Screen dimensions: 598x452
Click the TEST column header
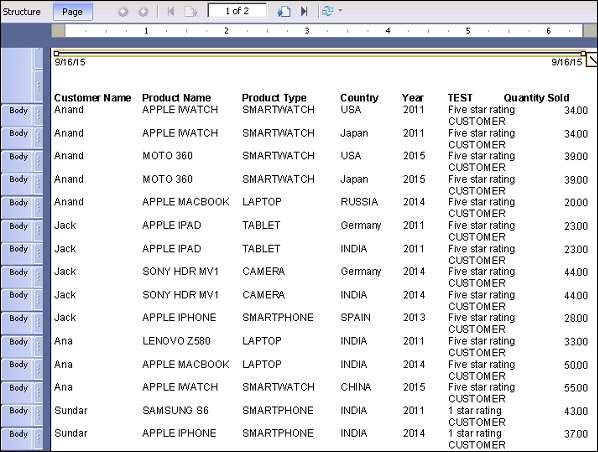[460, 98]
